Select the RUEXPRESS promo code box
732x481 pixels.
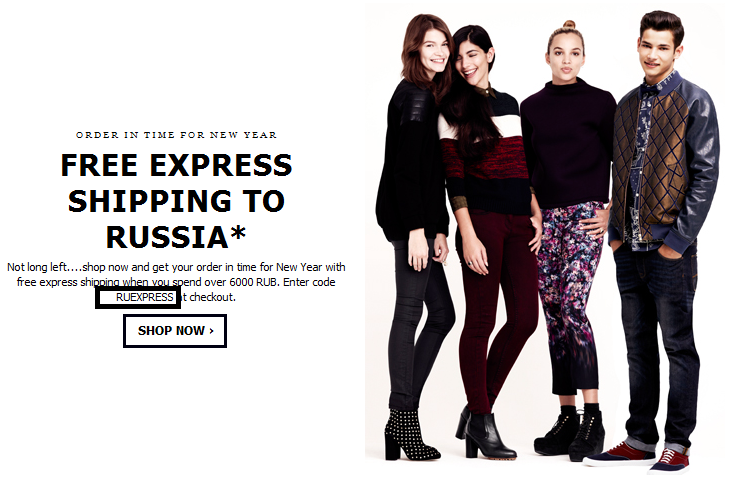[138, 297]
